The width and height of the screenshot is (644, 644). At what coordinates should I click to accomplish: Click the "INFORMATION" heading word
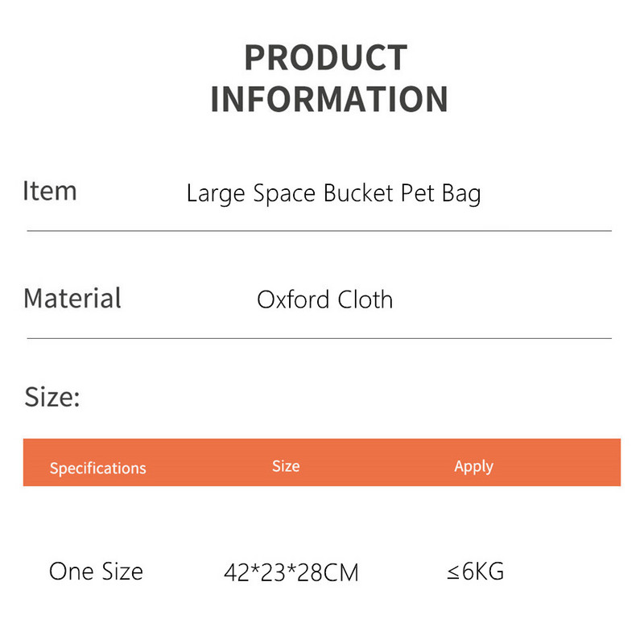(x=328, y=99)
